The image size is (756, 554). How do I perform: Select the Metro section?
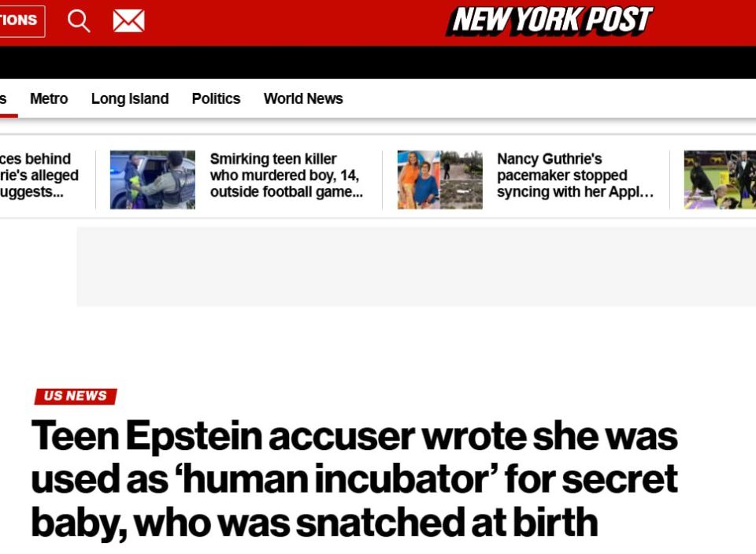(49, 98)
